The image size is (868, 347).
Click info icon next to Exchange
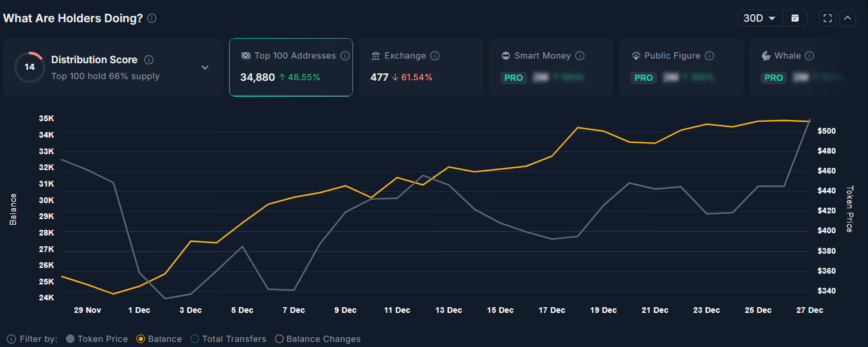[435, 56]
